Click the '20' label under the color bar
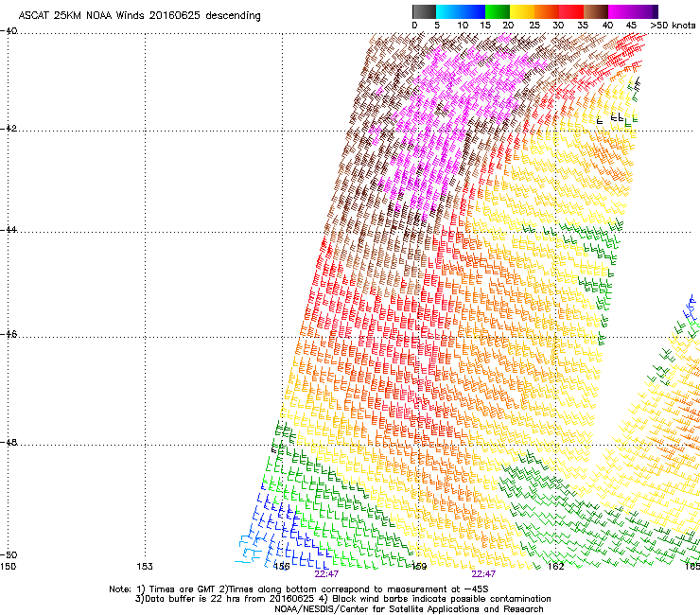Viewport: 700px width, 615px height. coord(508,26)
